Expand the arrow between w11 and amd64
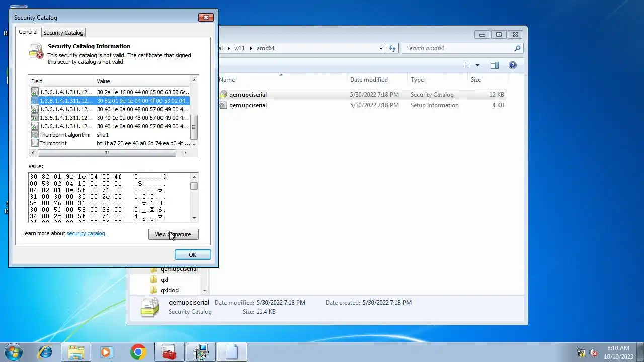The height and width of the screenshot is (362, 644). 251,48
